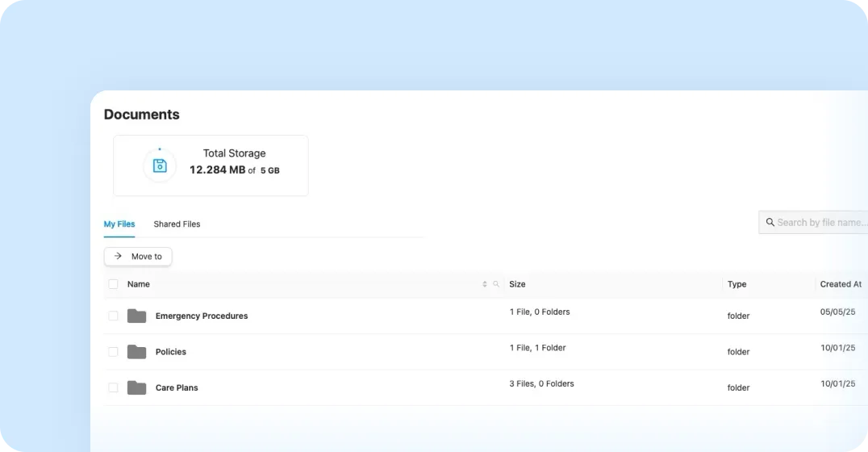The image size is (868, 452).
Task: Click the 5 GB storage limit text
Action: (x=270, y=170)
